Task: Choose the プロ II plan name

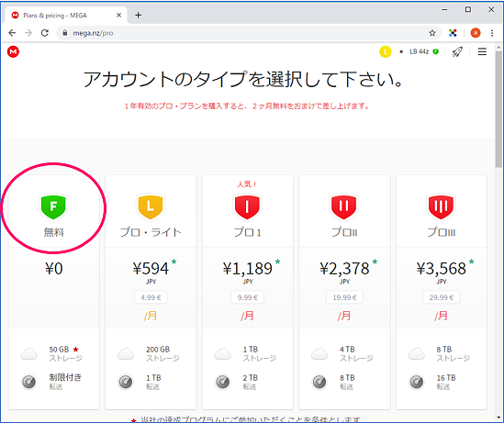Action: (344, 232)
